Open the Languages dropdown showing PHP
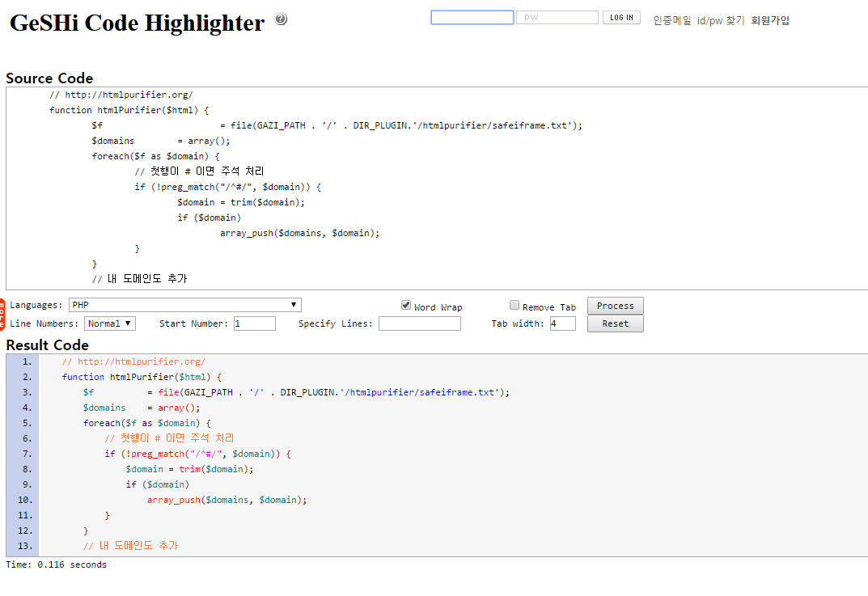Screen dimensions: 868x596 pos(185,305)
